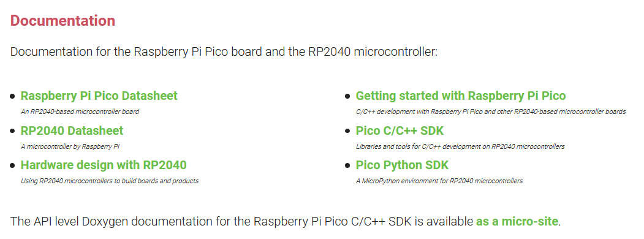This screenshot has height=239, width=644.
Task: Open the Raspberry Pi Pico Datasheet link
Action: coord(99,96)
